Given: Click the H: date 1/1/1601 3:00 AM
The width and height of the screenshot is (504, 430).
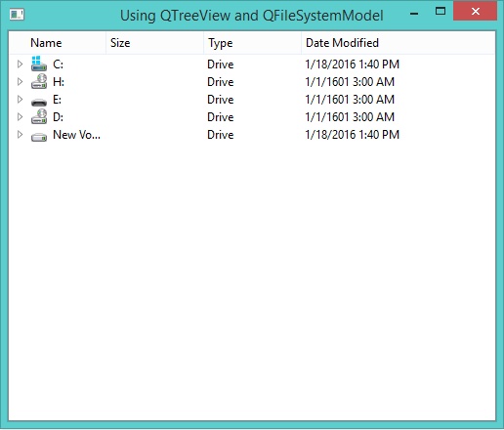Looking at the screenshot, I should (x=350, y=82).
